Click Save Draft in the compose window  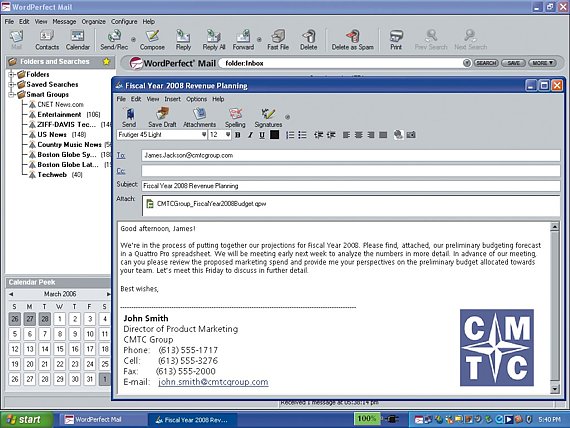tap(162, 117)
